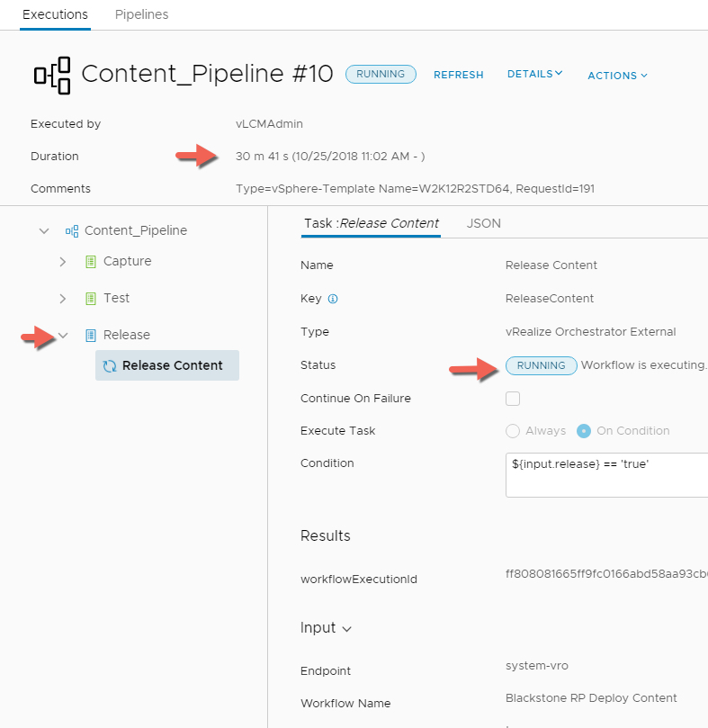
Task: Switch to the Pipelines tab
Action: point(141,14)
